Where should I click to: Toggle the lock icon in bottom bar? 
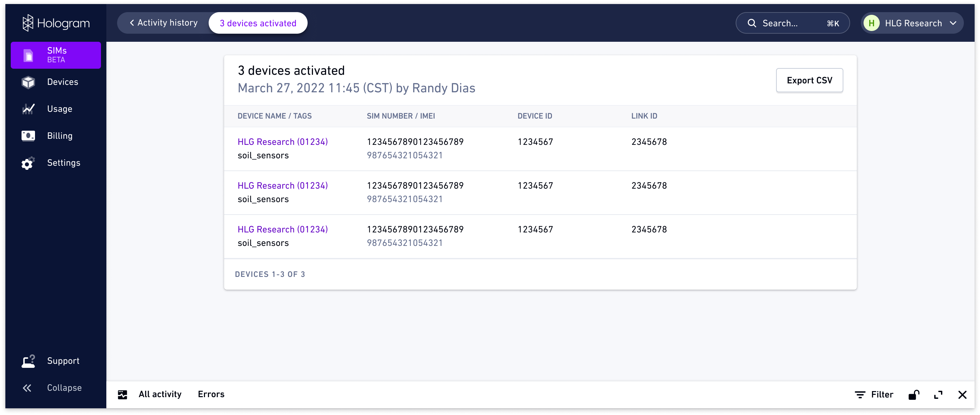[x=914, y=394]
